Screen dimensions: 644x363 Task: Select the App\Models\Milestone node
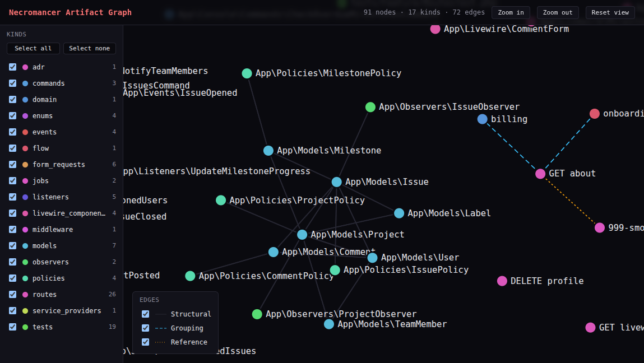click(268, 151)
